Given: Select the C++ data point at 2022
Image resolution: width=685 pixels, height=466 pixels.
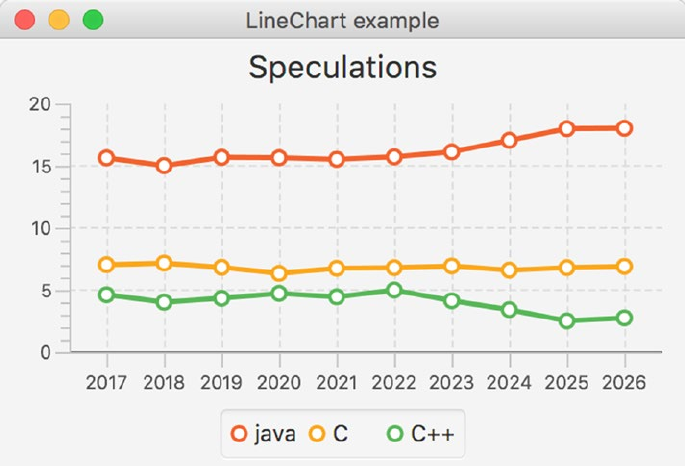Looking at the screenshot, I should tap(394, 290).
